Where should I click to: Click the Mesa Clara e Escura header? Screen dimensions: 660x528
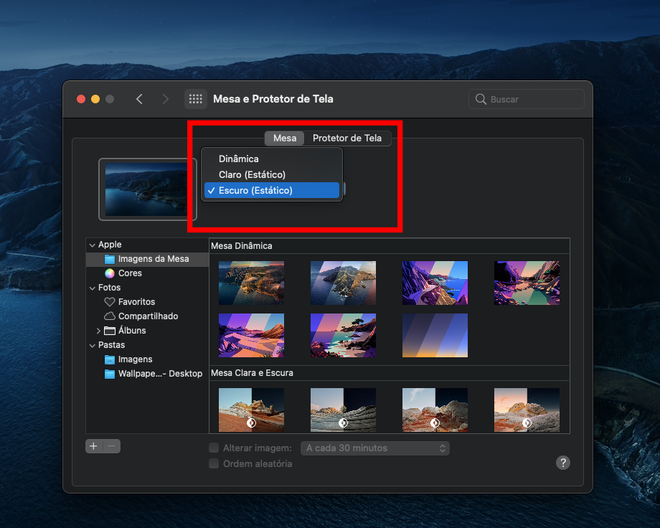[252, 373]
